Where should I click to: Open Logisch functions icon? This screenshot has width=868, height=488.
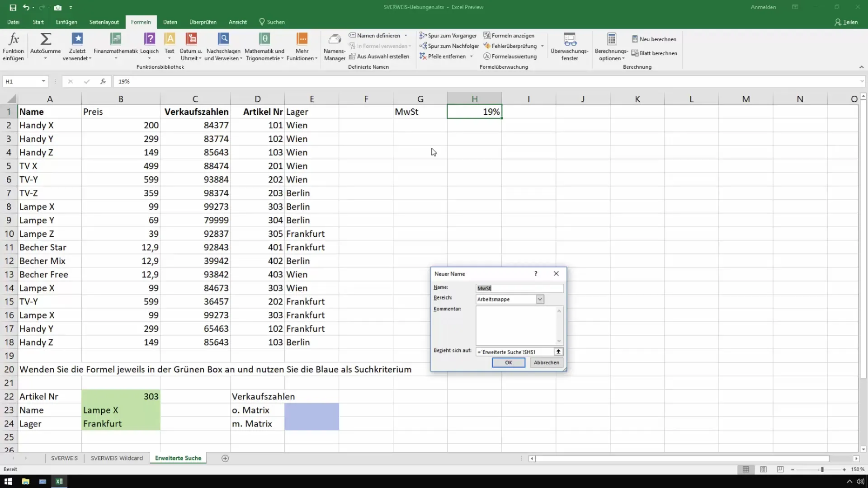[x=149, y=47]
